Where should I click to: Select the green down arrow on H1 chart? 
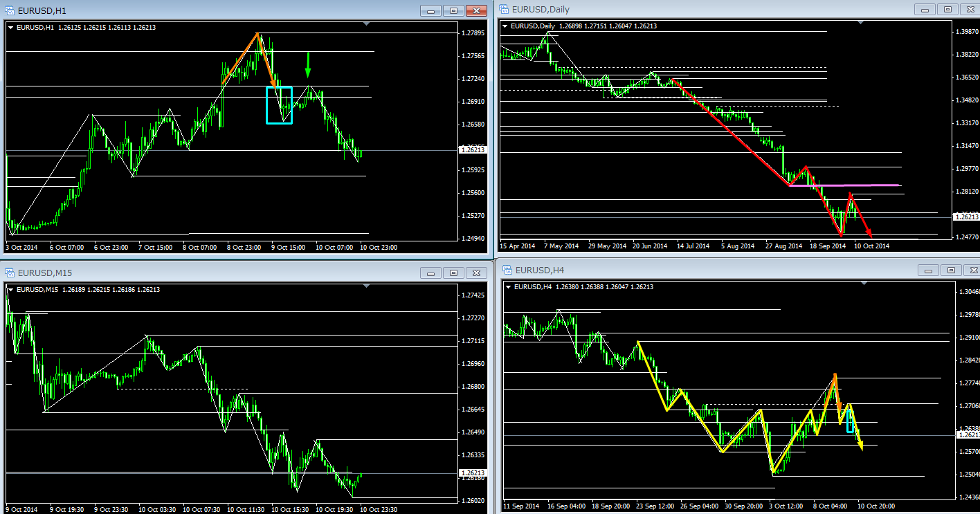click(308, 65)
